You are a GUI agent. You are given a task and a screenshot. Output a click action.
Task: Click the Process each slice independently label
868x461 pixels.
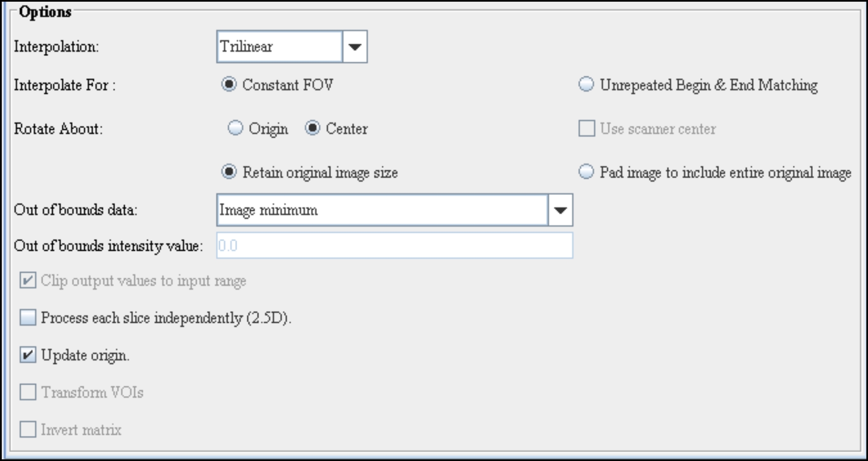(166, 318)
